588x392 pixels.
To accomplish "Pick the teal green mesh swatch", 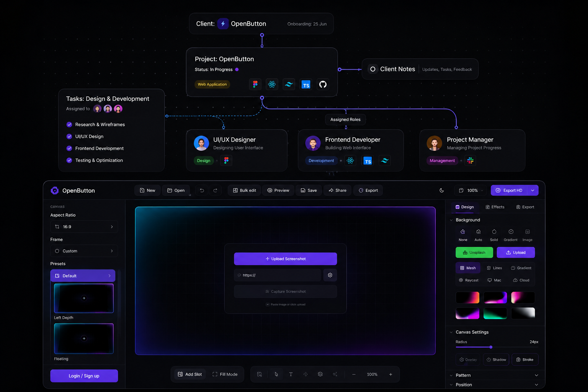I will 495,313.
